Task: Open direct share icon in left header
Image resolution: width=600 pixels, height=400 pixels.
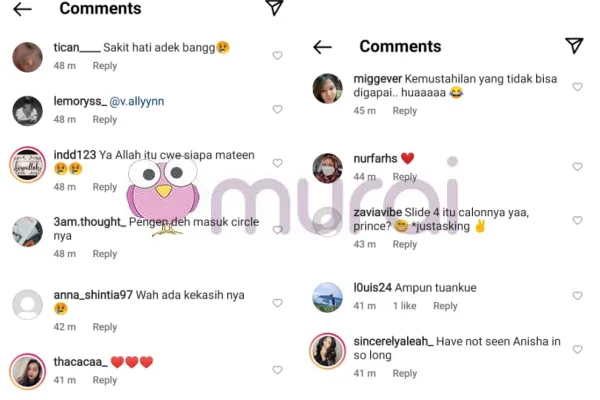Action: click(x=274, y=8)
